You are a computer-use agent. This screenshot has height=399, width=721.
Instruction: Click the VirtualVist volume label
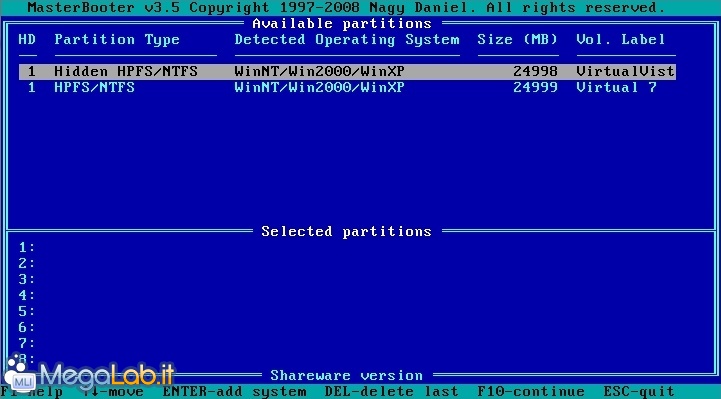tap(625, 71)
